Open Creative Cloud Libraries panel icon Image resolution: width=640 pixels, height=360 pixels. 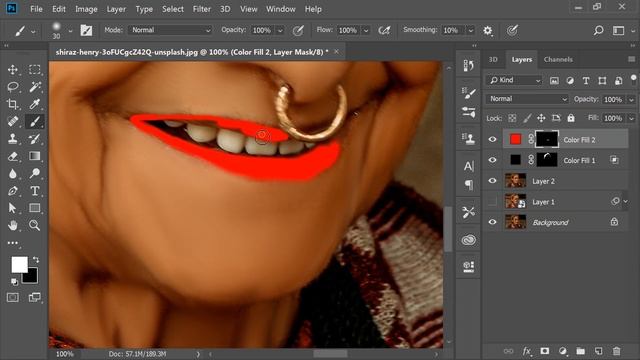pos(469,240)
